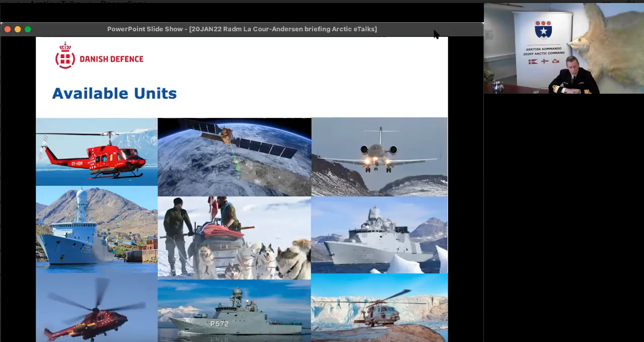
Task: Click the Joint Arctic Command shield emblem
Action: pyautogui.click(x=543, y=30)
